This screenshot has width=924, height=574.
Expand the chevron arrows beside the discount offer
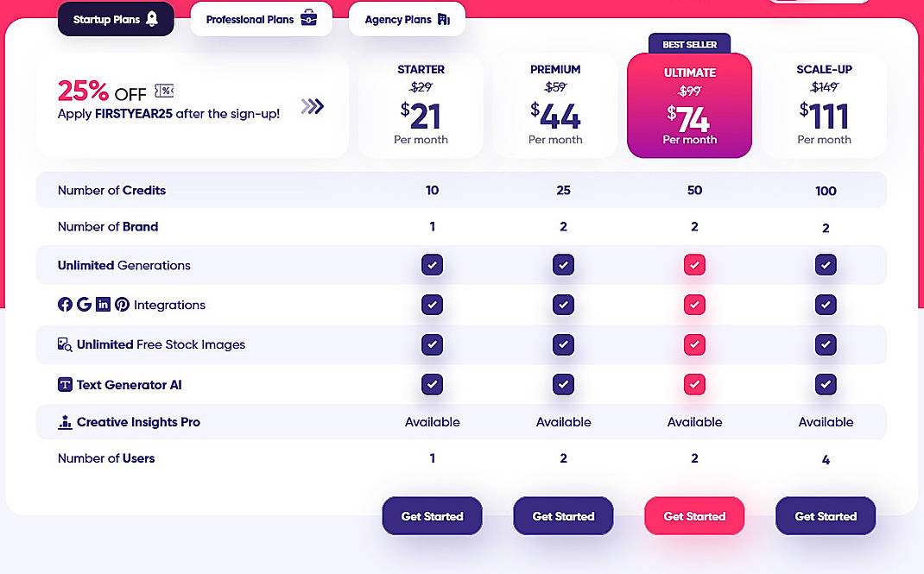point(313,106)
